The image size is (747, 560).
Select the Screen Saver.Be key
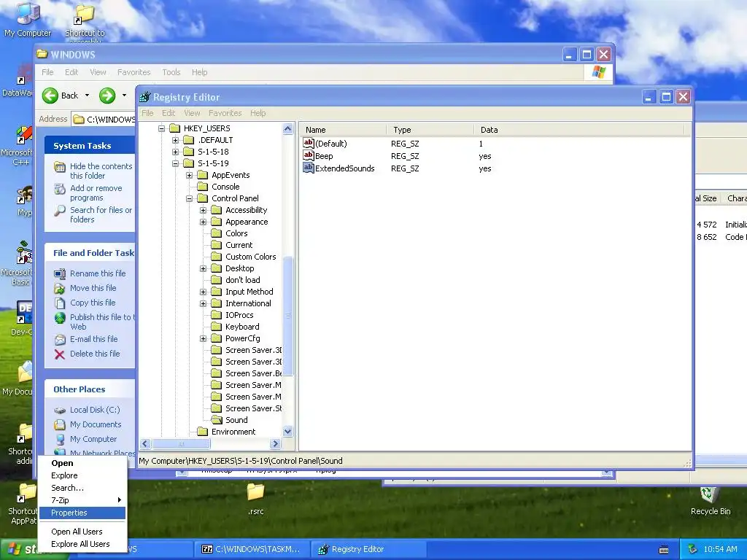tap(253, 374)
